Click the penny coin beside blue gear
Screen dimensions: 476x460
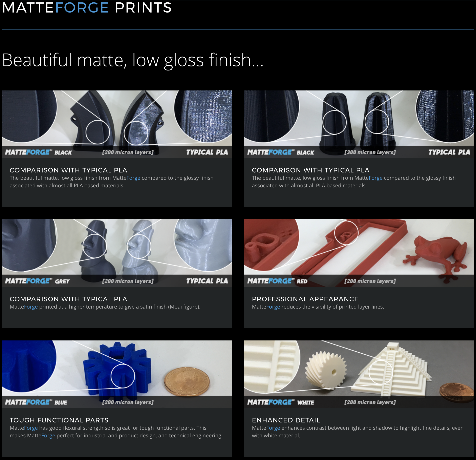point(187,381)
